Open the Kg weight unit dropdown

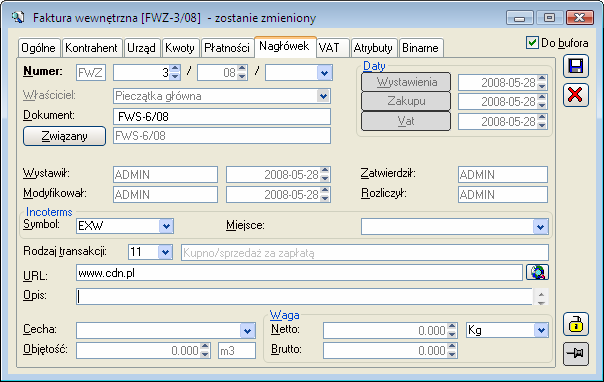tap(541, 330)
